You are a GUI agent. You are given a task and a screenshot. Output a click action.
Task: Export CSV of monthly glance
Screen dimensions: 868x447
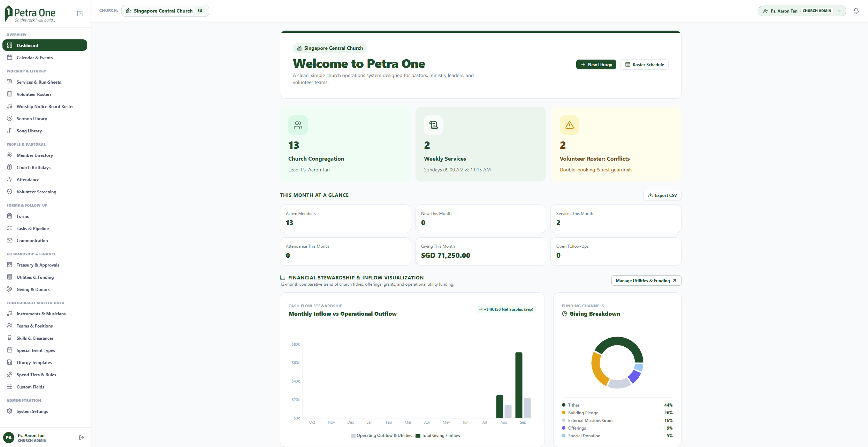pyautogui.click(x=662, y=195)
